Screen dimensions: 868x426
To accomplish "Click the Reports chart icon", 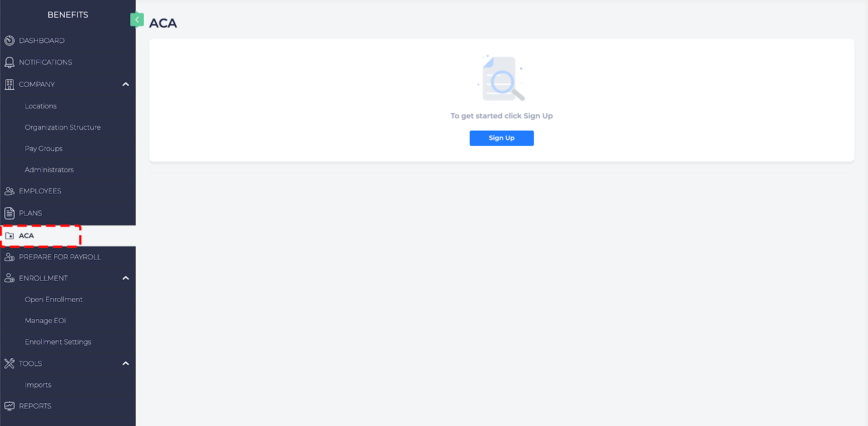I will click(9, 406).
